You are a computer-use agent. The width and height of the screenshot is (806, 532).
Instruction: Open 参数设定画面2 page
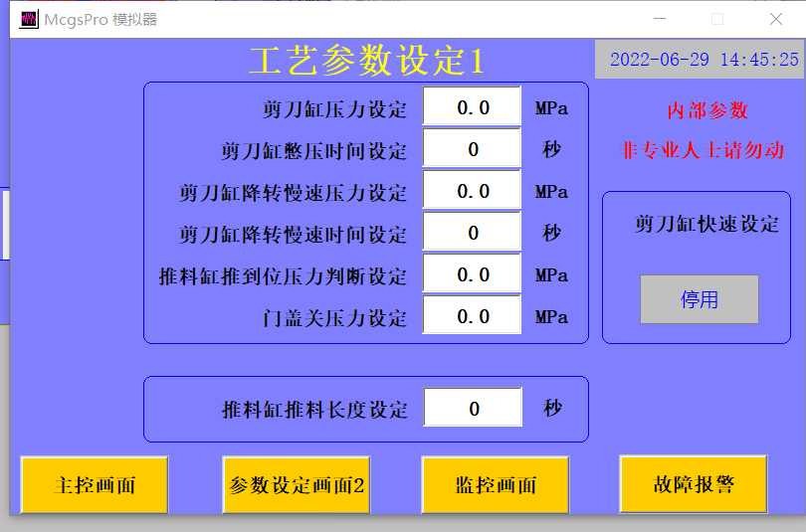(x=297, y=484)
